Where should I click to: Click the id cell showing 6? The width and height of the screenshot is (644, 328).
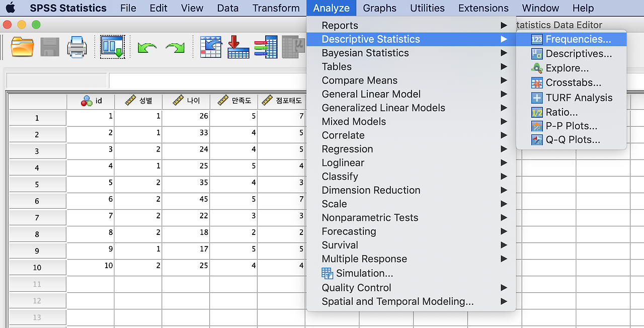tap(91, 201)
